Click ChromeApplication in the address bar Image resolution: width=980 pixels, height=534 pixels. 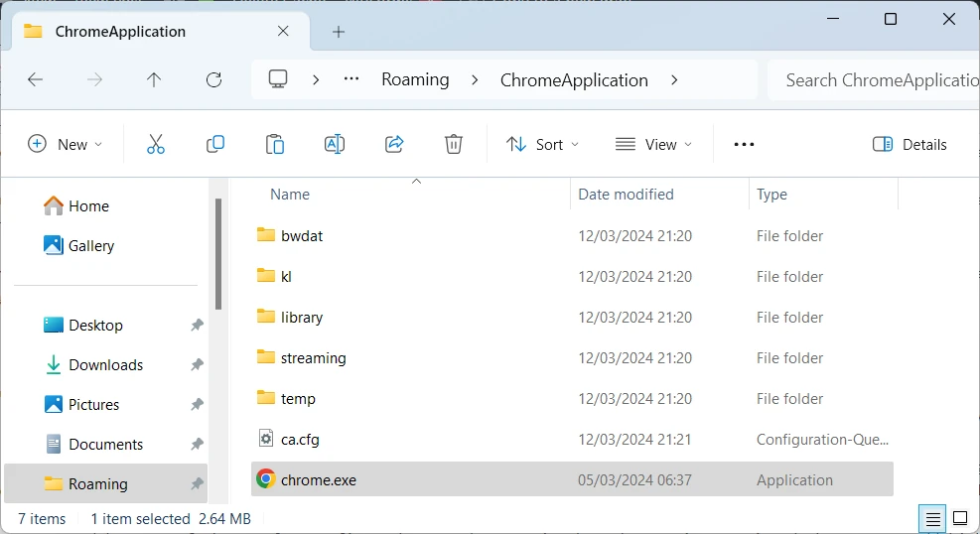point(574,80)
